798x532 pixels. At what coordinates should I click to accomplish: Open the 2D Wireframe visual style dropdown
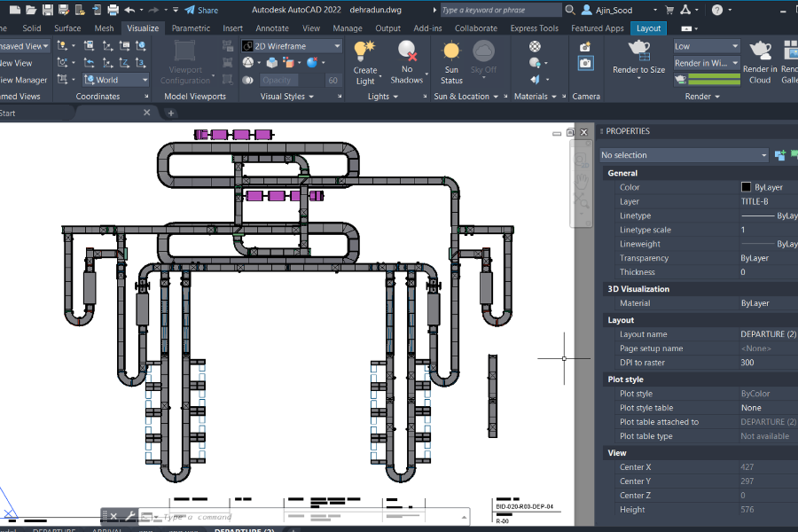pyautogui.click(x=291, y=46)
